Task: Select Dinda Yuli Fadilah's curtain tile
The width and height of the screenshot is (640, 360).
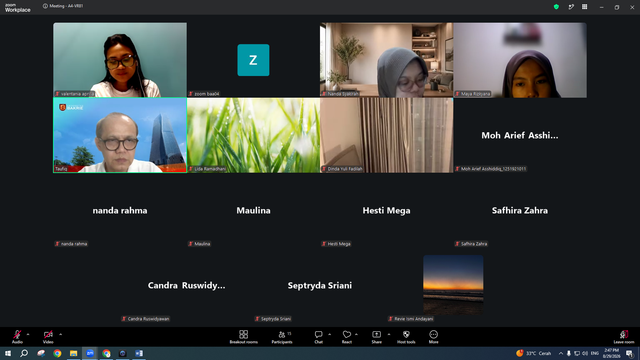Action: [387, 135]
